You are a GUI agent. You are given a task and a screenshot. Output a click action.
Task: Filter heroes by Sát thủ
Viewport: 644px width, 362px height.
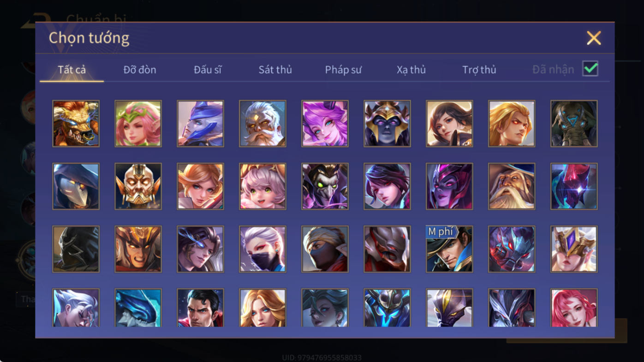275,70
